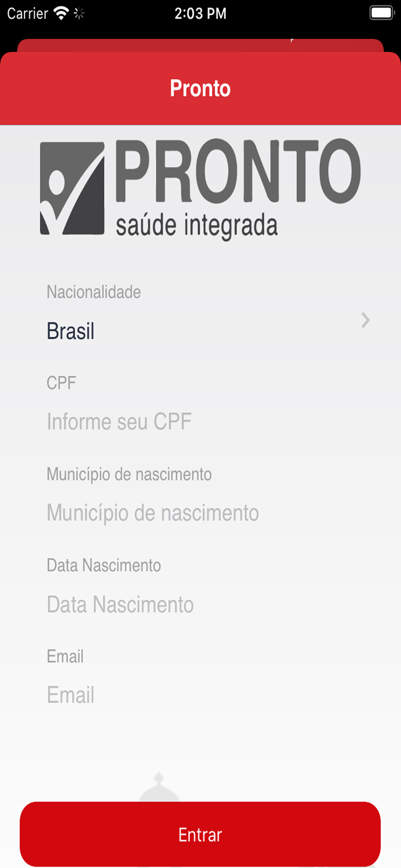Tap the large gray PRONTO wordmark
This screenshot has height=868, width=401.
238,171
